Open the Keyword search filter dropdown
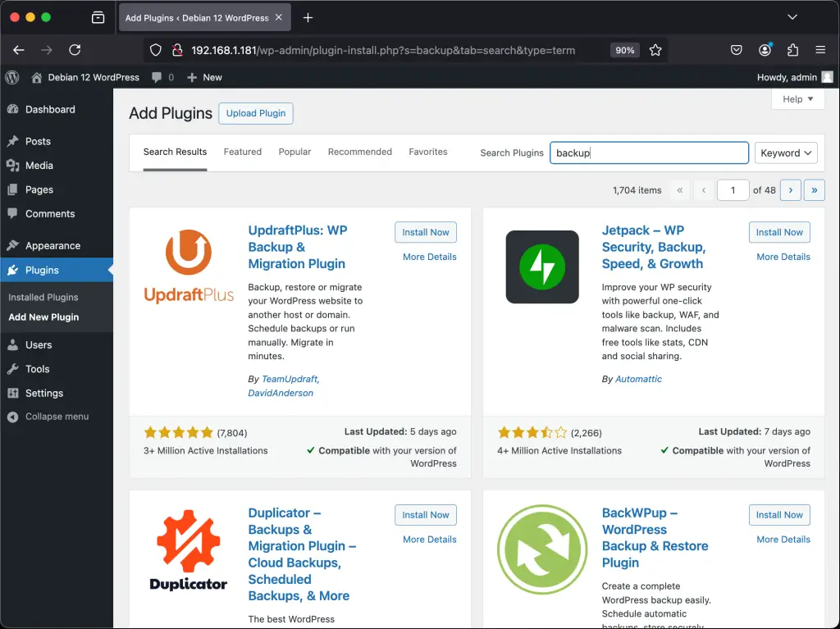The image size is (840, 629). pyautogui.click(x=785, y=153)
